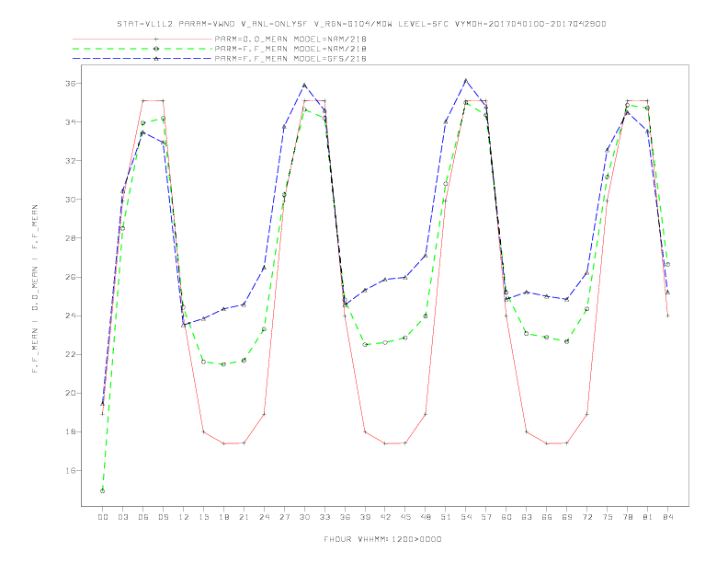
Task: Click x-axis forecast hour label 60
Action: click(506, 517)
